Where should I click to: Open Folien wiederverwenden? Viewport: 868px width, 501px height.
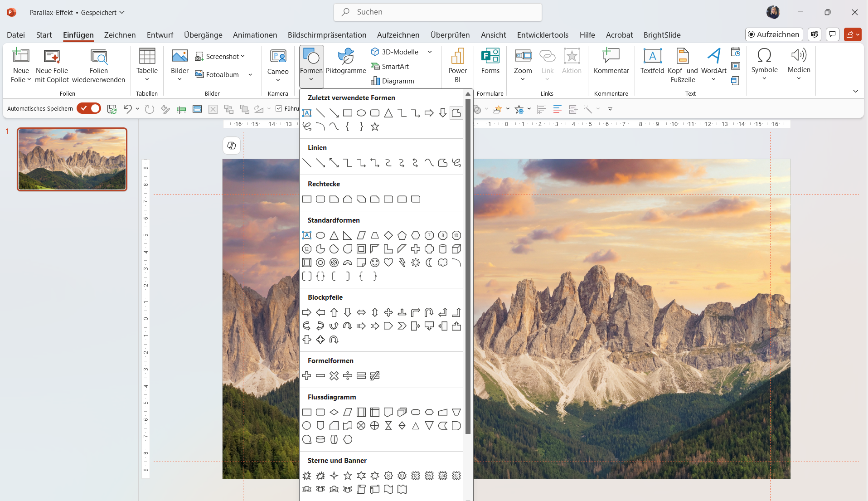point(98,66)
